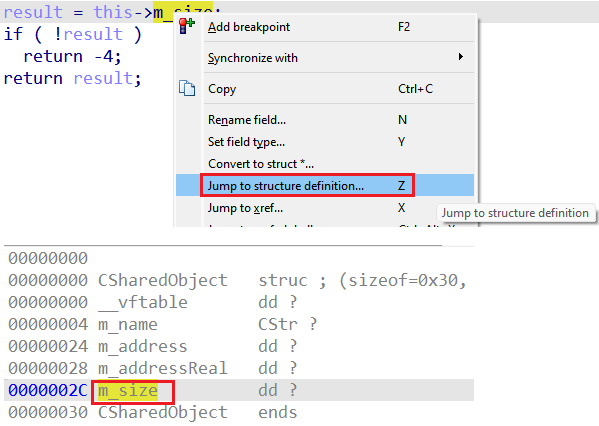The height and width of the screenshot is (426, 599).
Task: Expand the Synchronize with submenu arrow
Action: click(461, 57)
